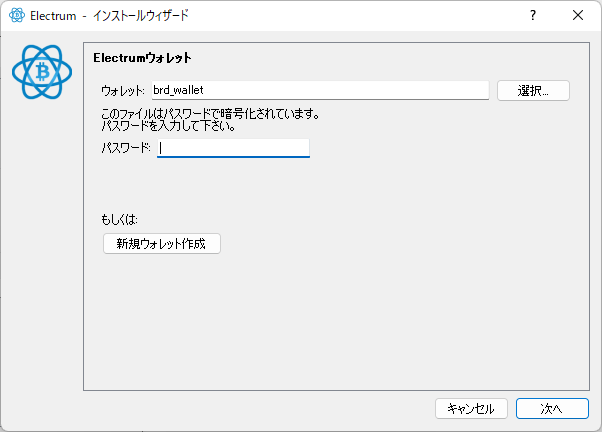Click the Electrumウォレット heading
This screenshot has height=432, width=602.
[142, 58]
